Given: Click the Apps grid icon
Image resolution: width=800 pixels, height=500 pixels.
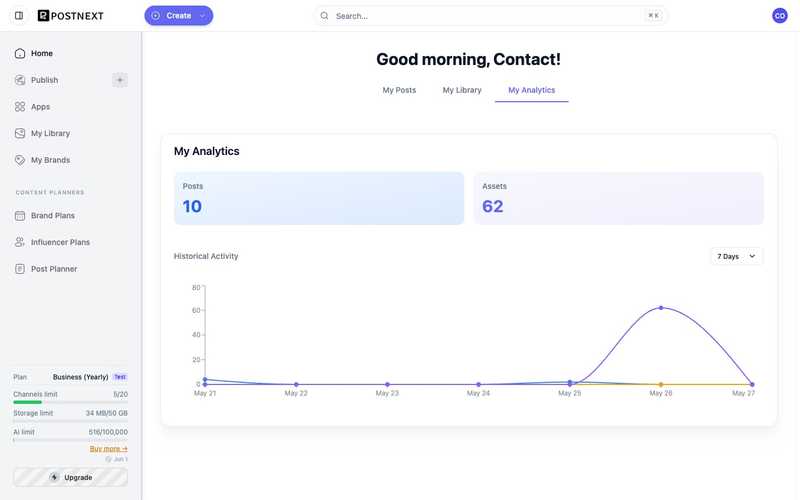Looking at the screenshot, I should pos(20,107).
